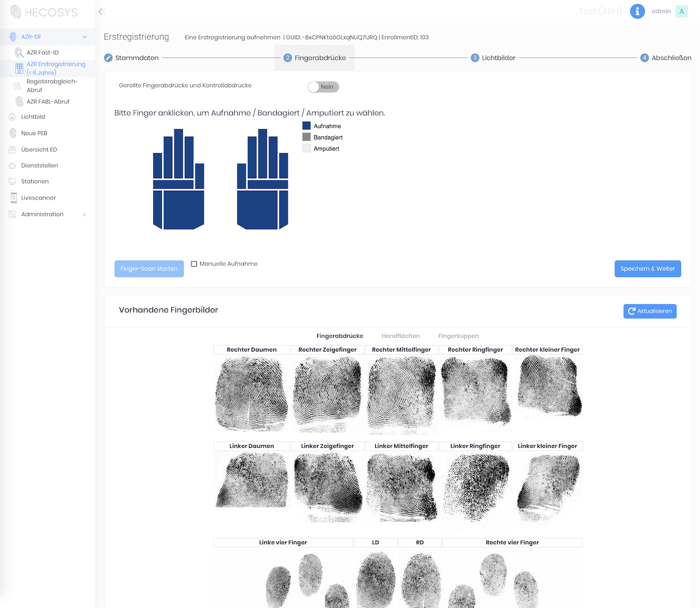This screenshot has width=700, height=608.
Task: Open Neue PEB fingerprint icon
Action: click(x=13, y=133)
